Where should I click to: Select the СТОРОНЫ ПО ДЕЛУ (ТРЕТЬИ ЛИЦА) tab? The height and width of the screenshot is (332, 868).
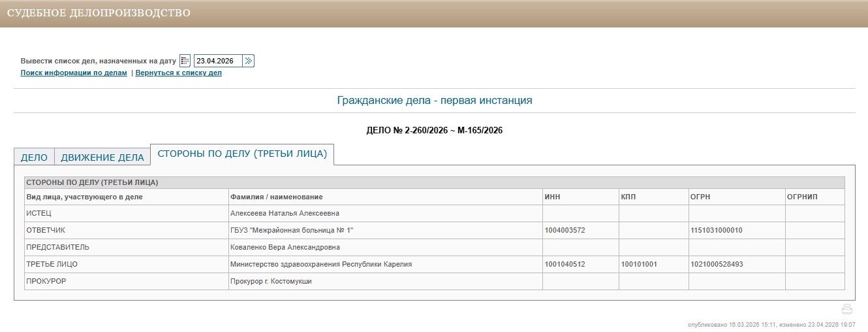point(242,155)
